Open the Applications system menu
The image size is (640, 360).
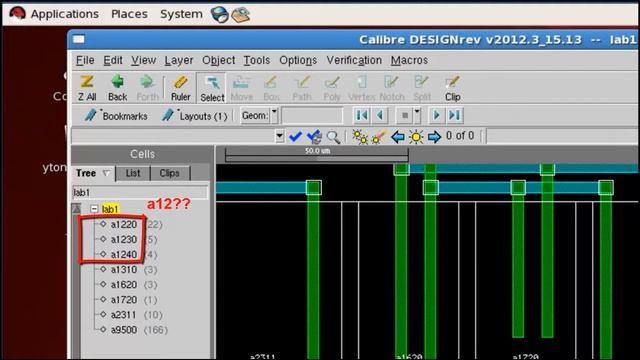(64, 14)
